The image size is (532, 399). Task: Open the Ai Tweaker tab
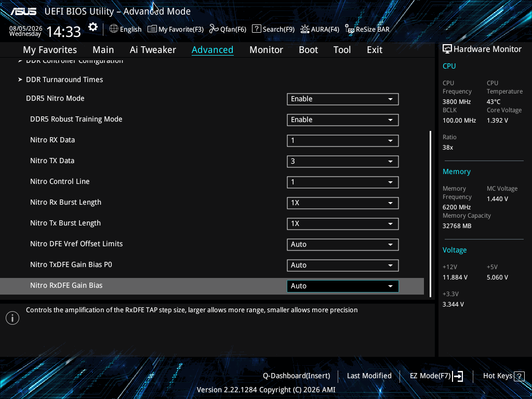click(153, 49)
